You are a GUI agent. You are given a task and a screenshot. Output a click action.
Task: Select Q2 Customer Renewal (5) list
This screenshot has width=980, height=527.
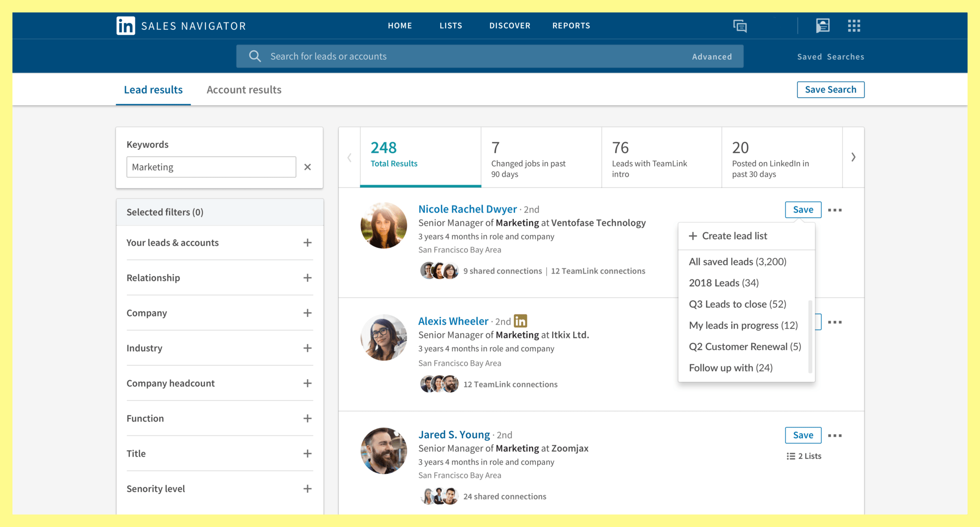pyautogui.click(x=745, y=346)
